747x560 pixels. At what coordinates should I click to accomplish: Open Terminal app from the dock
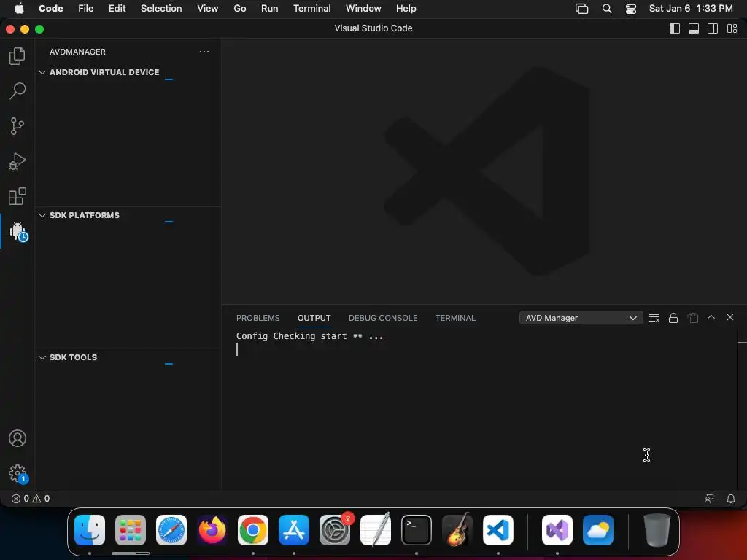[x=417, y=530]
